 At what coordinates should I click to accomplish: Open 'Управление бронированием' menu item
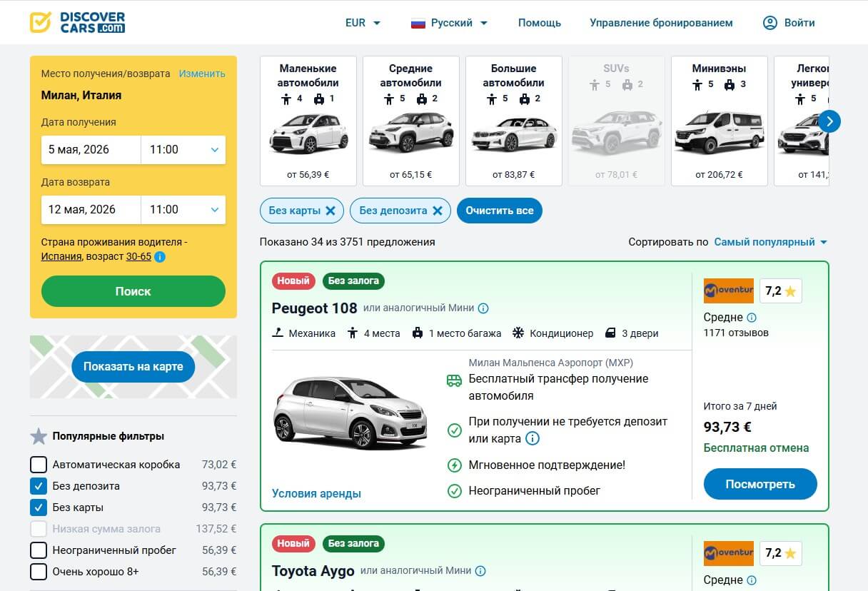click(x=661, y=23)
